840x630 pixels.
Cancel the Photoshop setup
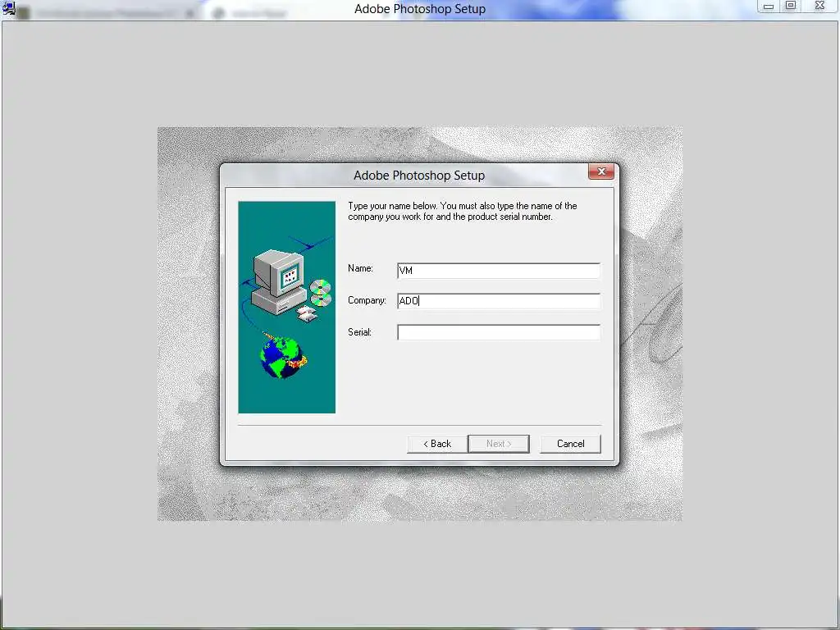coord(571,444)
